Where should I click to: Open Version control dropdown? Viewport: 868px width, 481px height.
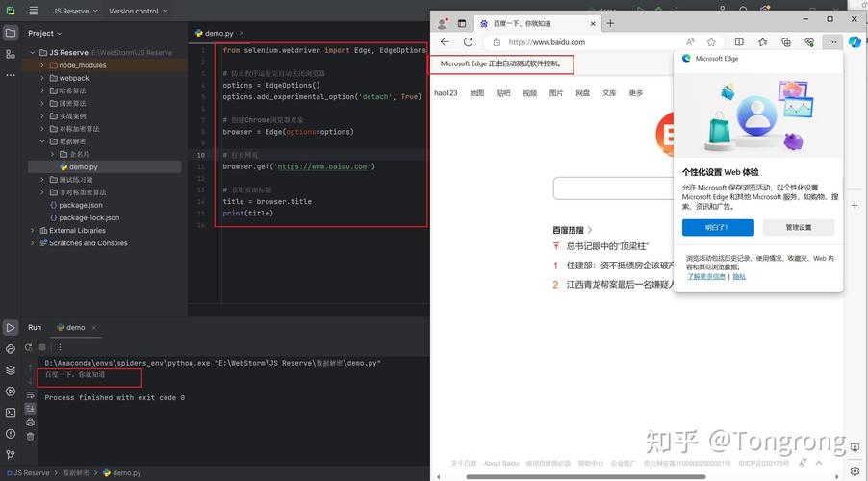point(138,11)
